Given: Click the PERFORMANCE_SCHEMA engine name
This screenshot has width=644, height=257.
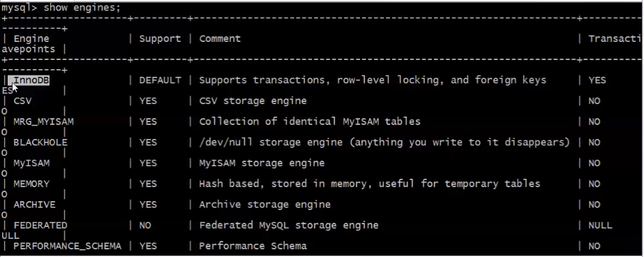Looking at the screenshot, I should (x=68, y=246).
